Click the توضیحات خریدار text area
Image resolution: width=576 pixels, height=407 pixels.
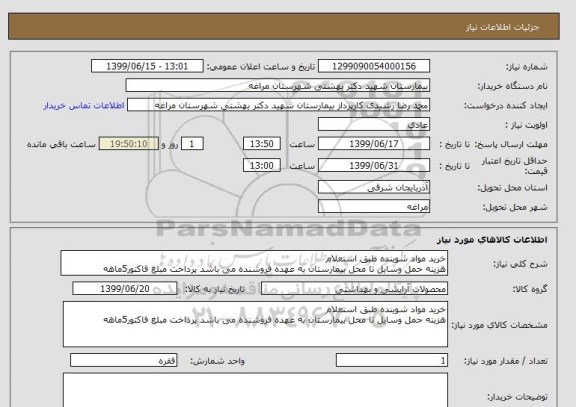pos(255,390)
